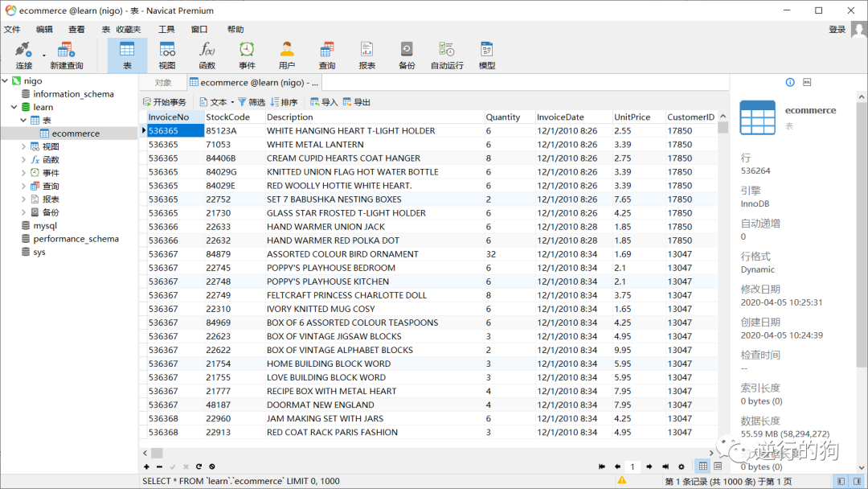Expand the 查询 node in tree
Image resolution: width=868 pixels, height=489 pixels.
click(x=23, y=186)
